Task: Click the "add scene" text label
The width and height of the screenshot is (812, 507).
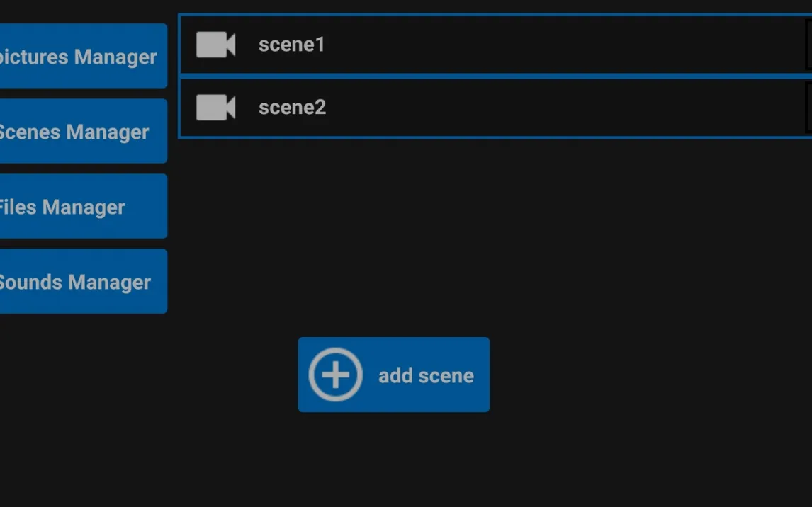Action: point(426,375)
